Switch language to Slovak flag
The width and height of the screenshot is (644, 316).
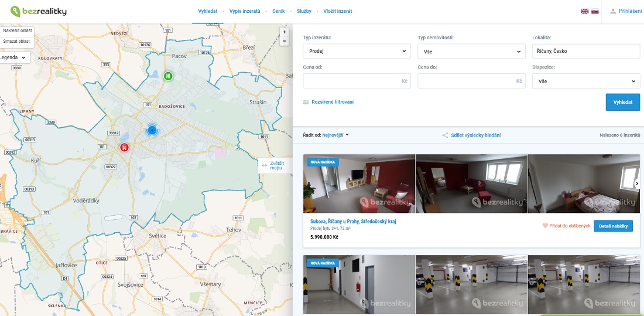[595, 11]
